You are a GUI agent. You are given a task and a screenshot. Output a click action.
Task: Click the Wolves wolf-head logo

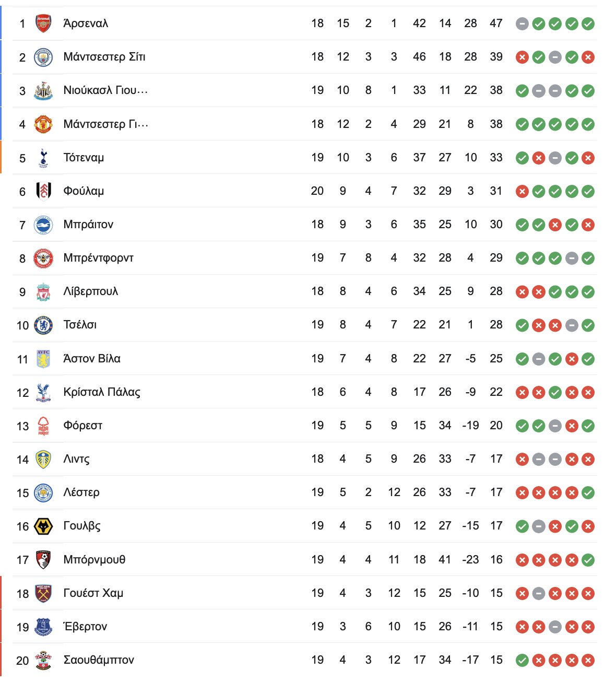(x=43, y=526)
